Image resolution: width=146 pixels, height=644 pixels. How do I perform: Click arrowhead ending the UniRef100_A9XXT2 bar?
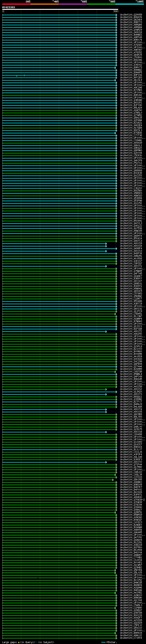(106, 331)
